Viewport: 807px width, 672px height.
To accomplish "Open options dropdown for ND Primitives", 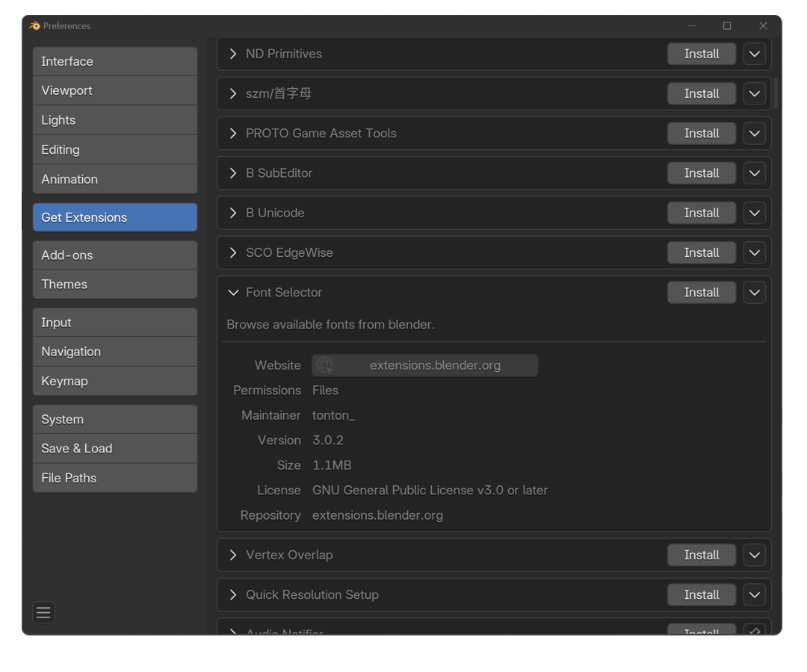I will (755, 54).
